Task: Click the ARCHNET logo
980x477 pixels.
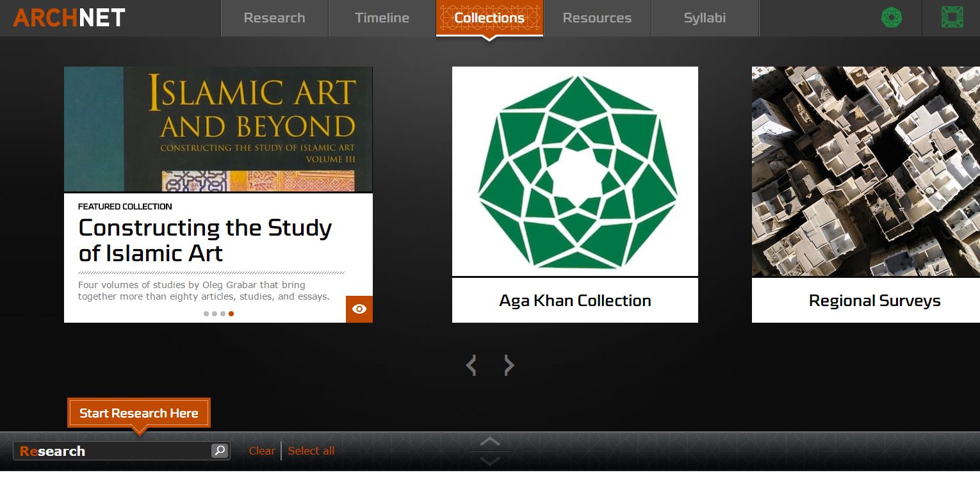Action: point(69,18)
